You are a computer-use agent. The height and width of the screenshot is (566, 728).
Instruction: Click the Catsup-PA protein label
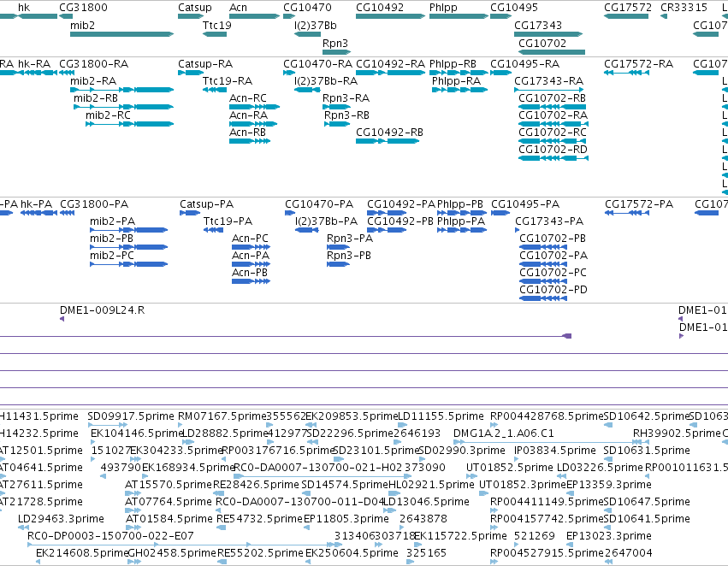(207, 204)
